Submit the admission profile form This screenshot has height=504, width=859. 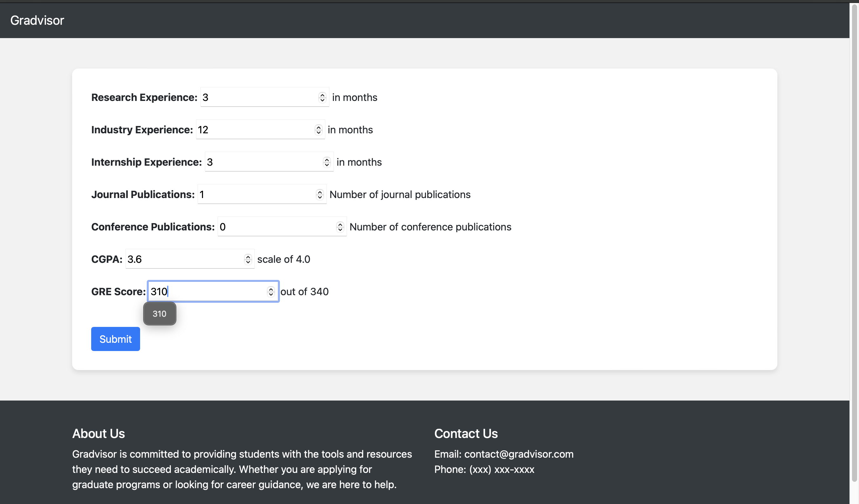[x=116, y=339]
